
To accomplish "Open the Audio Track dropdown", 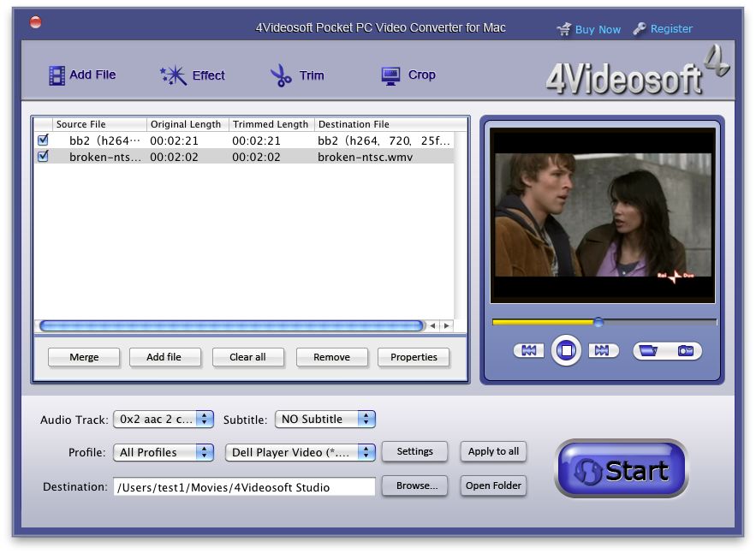I will coord(164,419).
